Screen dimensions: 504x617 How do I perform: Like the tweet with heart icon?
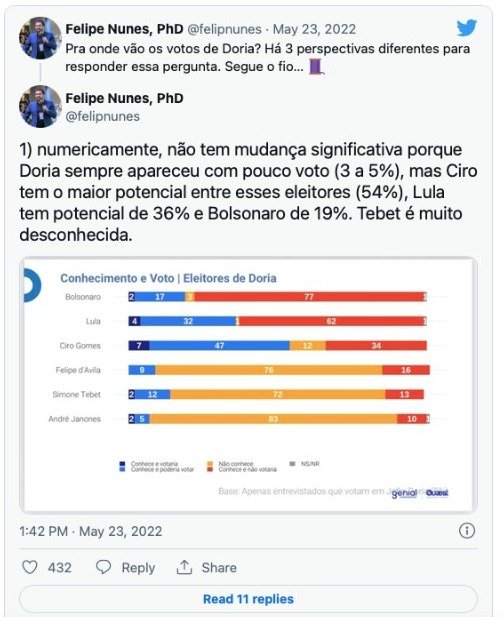pyautogui.click(x=30, y=567)
